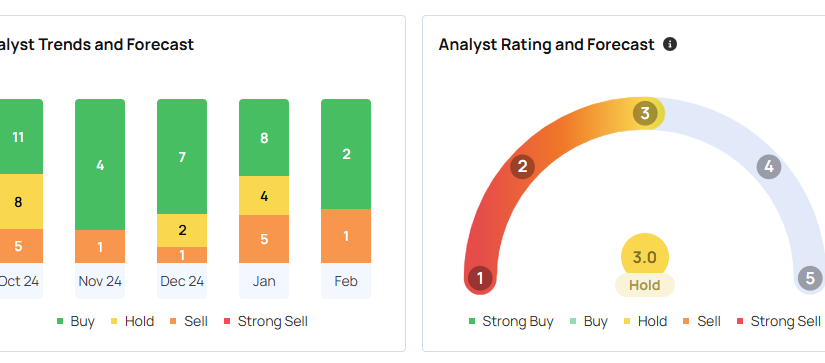The height and width of the screenshot is (363, 825).
Task: Select gauge marker number 5
Action: (x=810, y=278)
